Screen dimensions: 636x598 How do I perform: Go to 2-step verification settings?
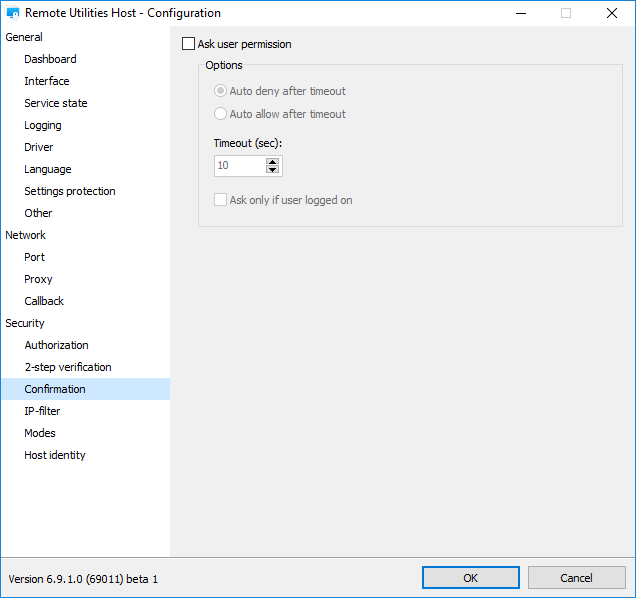[x=68, y=367]
